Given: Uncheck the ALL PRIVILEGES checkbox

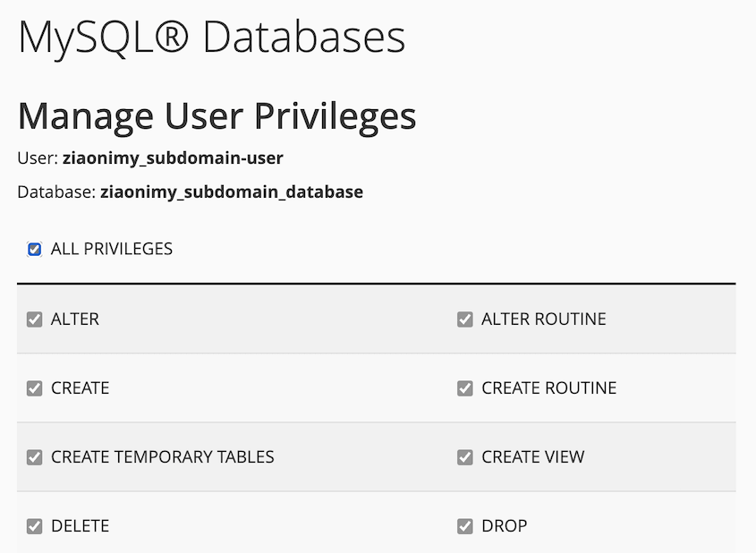Looking at the screenshot, I should pos(35,250).
